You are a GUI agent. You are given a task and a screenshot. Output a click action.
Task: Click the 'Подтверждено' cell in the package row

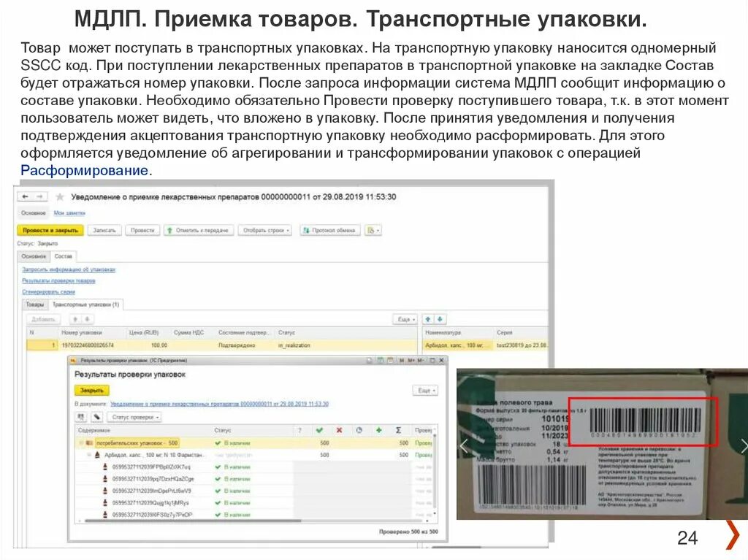coord(237,345)
